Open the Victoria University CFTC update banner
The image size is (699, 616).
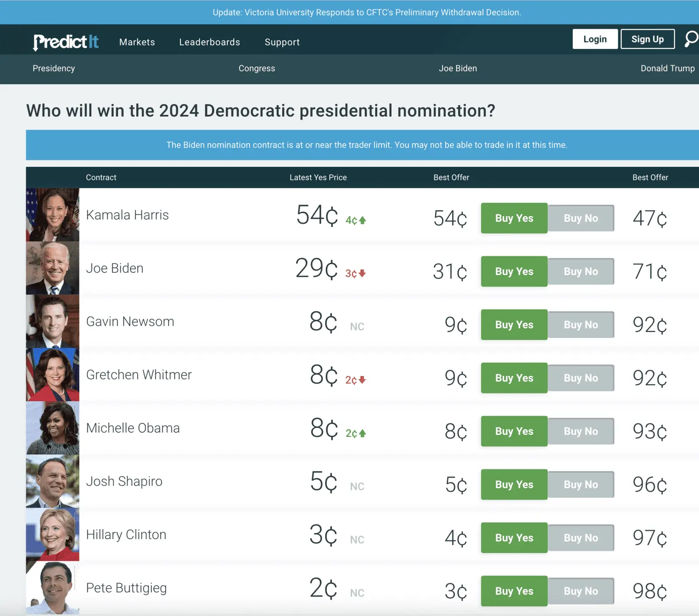(366, 12)
